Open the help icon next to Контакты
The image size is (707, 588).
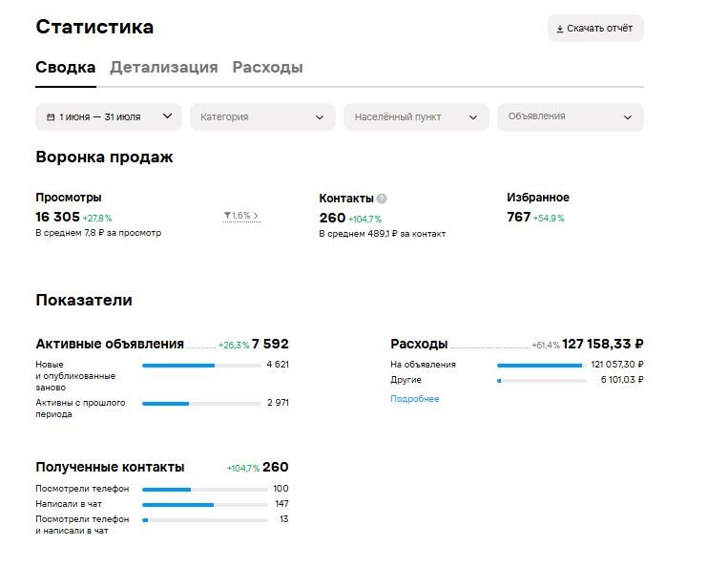coord(382,199)
